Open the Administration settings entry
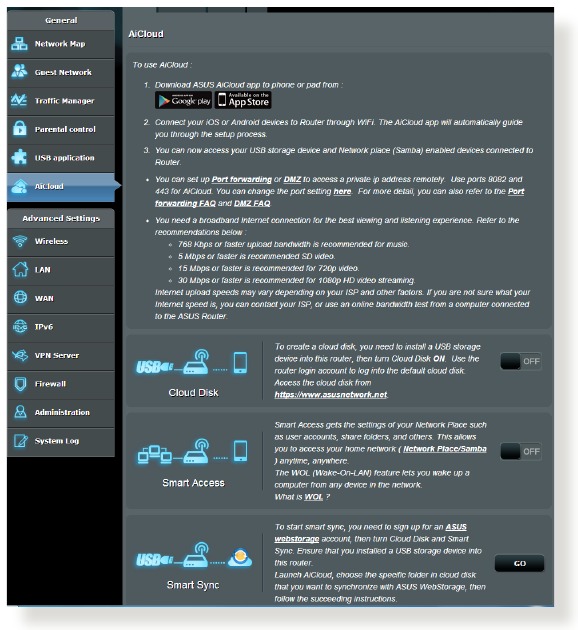The height and width of the screenshot is (630, 578). [61, 413]
